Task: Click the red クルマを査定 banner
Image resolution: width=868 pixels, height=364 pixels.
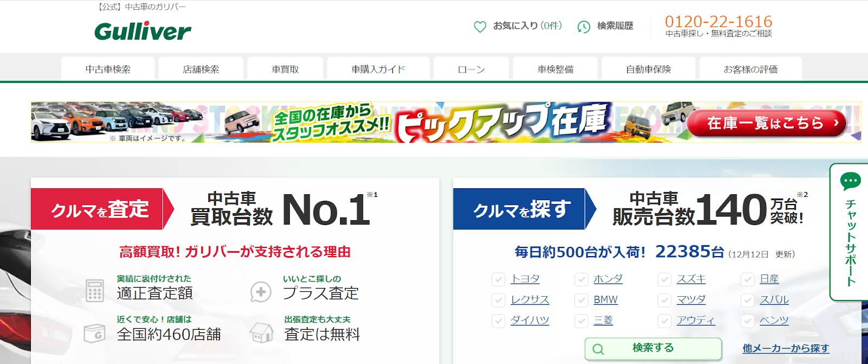Action: coord(103,209)
